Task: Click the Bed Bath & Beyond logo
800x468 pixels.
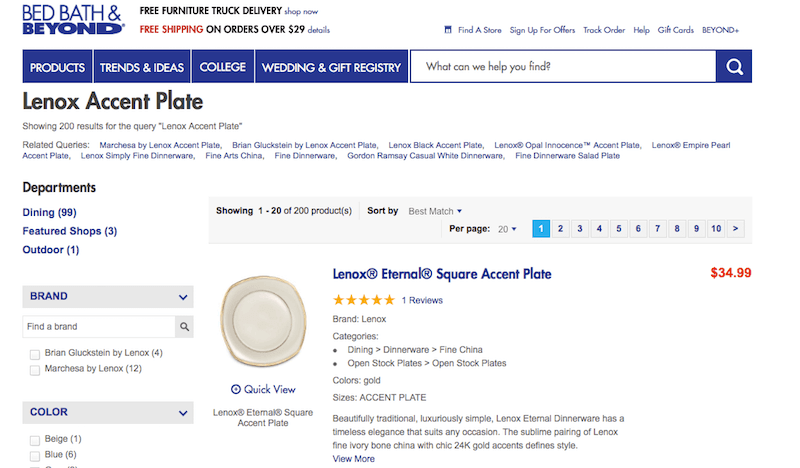Action: click(x=73, y=20)
